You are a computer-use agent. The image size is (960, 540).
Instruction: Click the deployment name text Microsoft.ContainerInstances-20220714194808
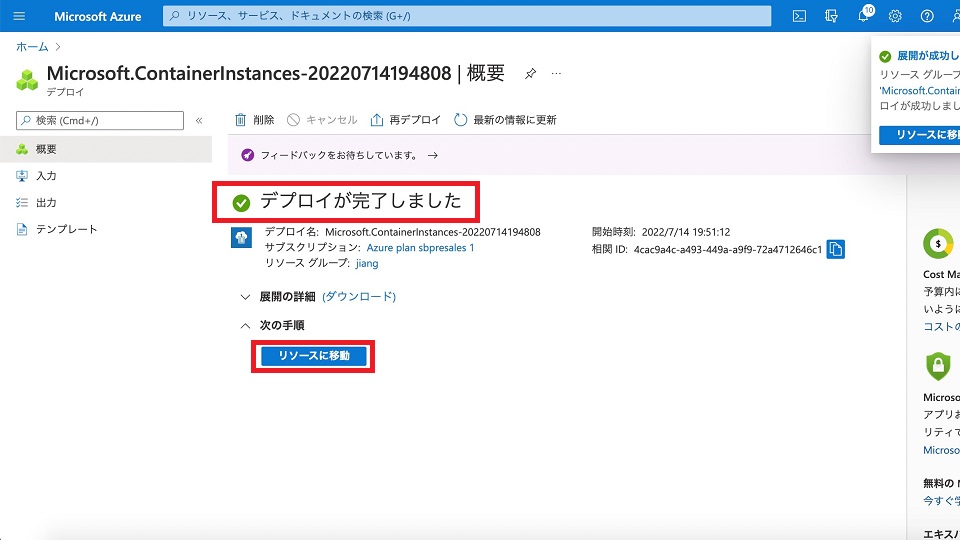[433, 232]
